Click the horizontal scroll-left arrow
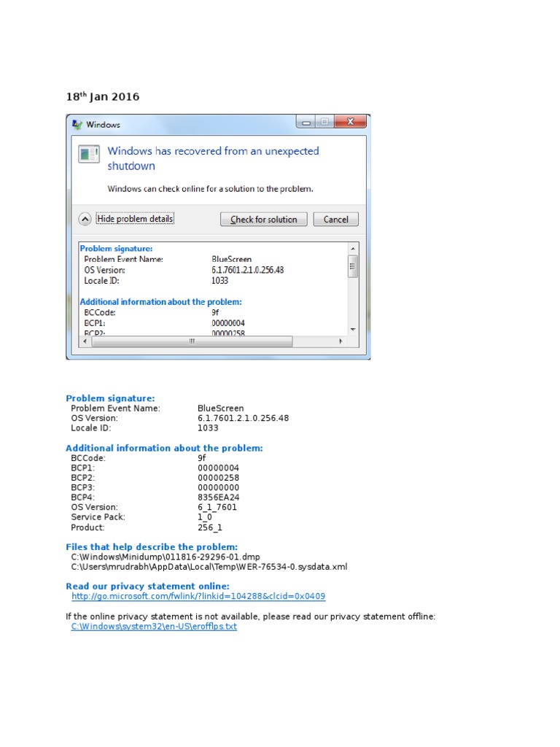 (x=85, y=341)
